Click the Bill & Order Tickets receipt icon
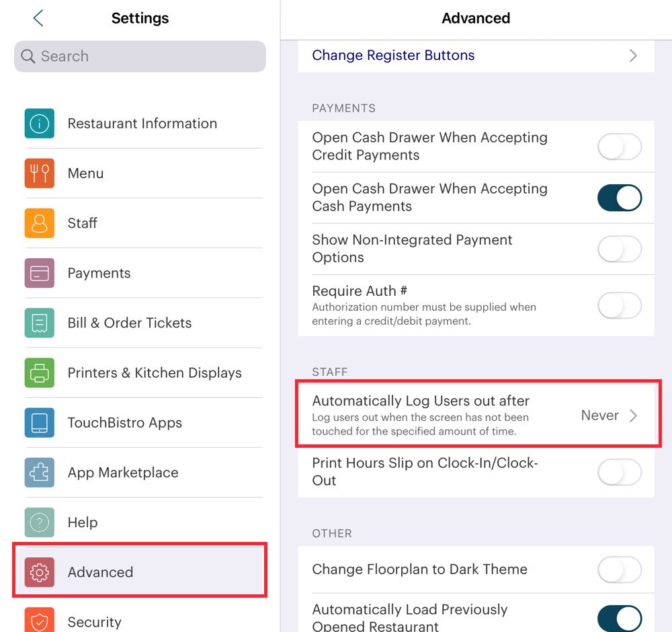Screen dimensions: 672x632 [40, 323]
